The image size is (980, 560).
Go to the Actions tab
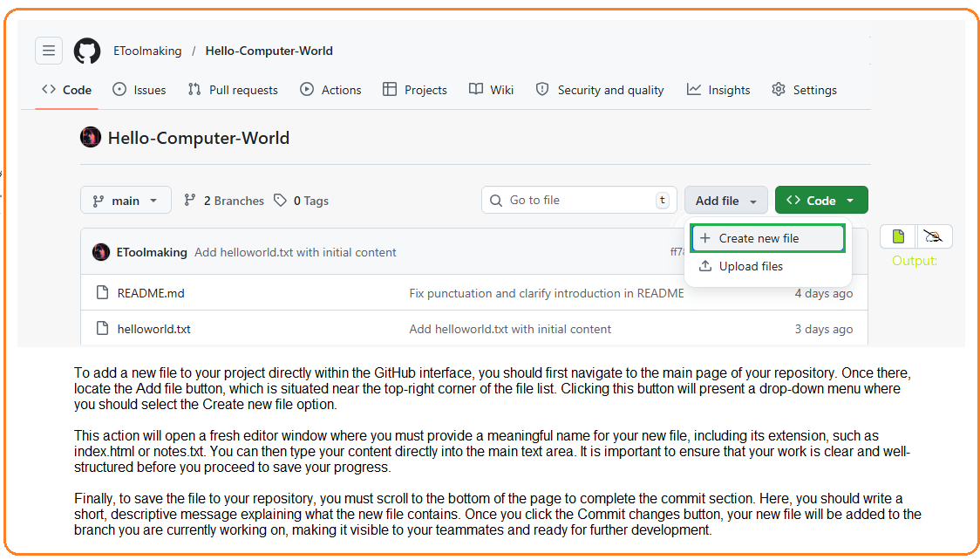[330, 90]
